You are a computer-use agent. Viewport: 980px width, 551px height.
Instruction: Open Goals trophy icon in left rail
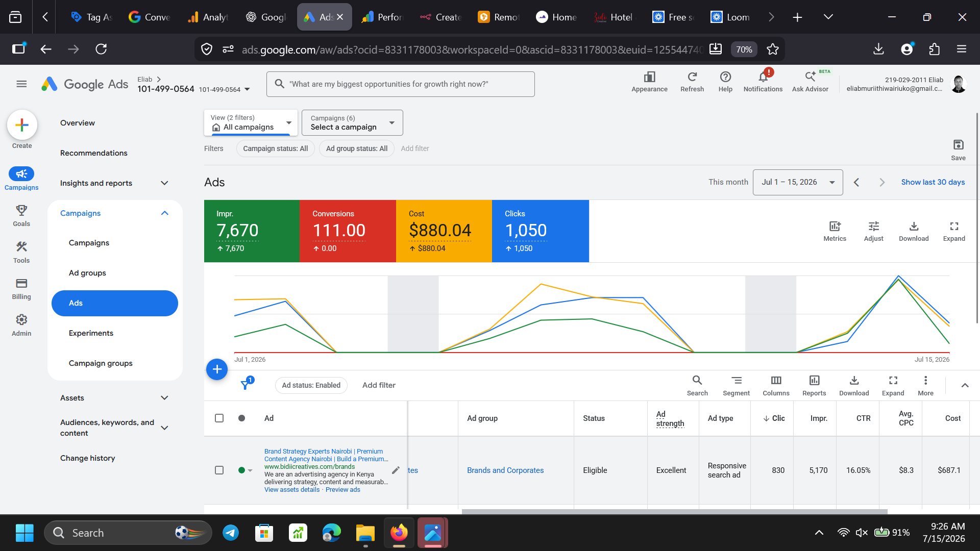point(21,210)
